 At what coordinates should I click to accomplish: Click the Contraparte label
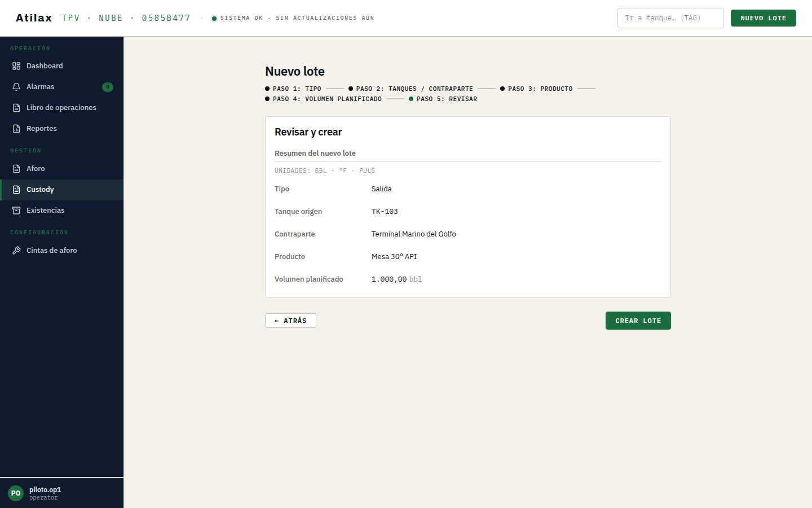[x=295, y=234]
